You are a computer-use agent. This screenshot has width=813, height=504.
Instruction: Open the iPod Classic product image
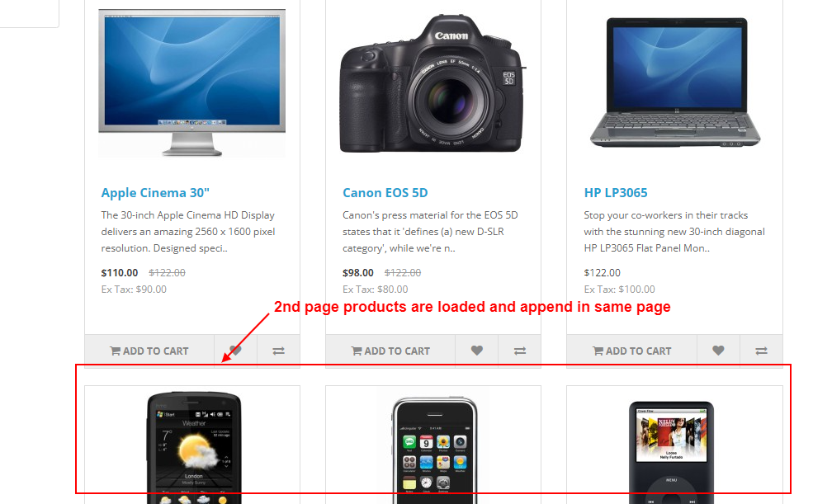pyautogui.click(x=672, y=452)
